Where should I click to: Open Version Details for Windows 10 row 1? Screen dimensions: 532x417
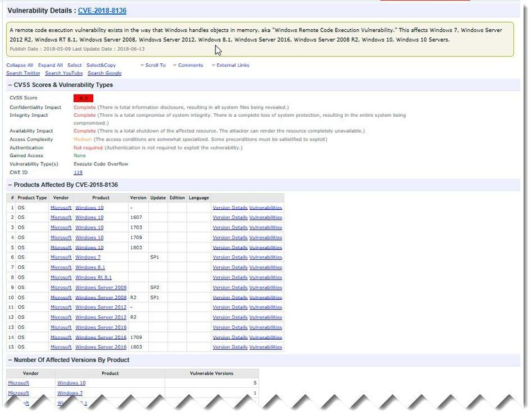230,208
